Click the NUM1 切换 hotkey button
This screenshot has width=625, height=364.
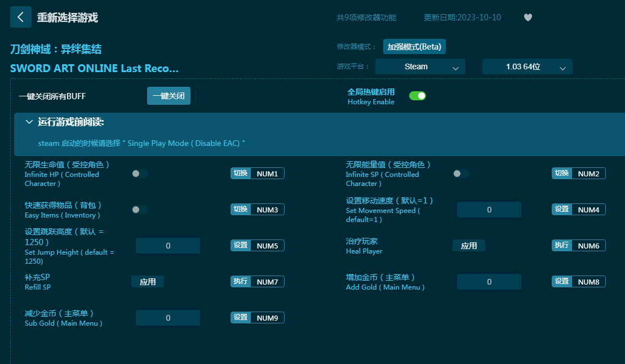pos(257,174)
